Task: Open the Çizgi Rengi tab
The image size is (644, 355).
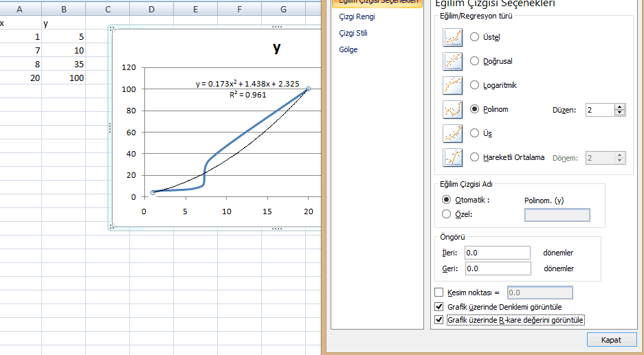Action: tap(356, 16)
